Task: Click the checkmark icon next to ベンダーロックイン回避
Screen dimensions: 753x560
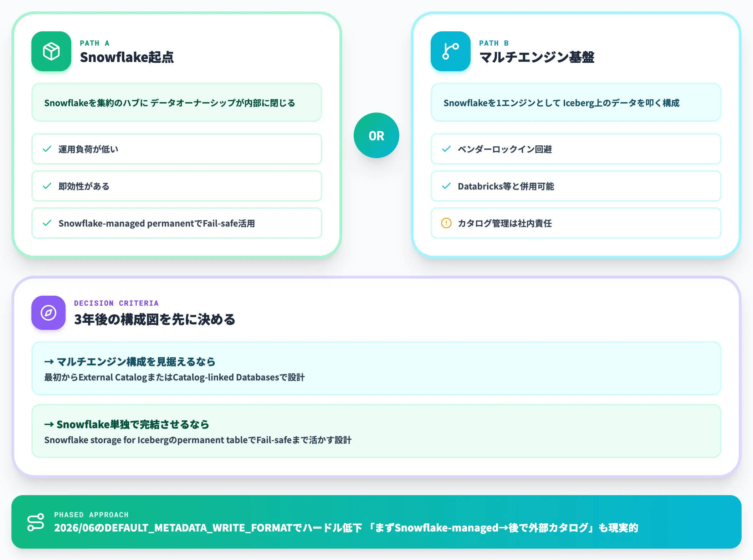Action: (446, 149)
